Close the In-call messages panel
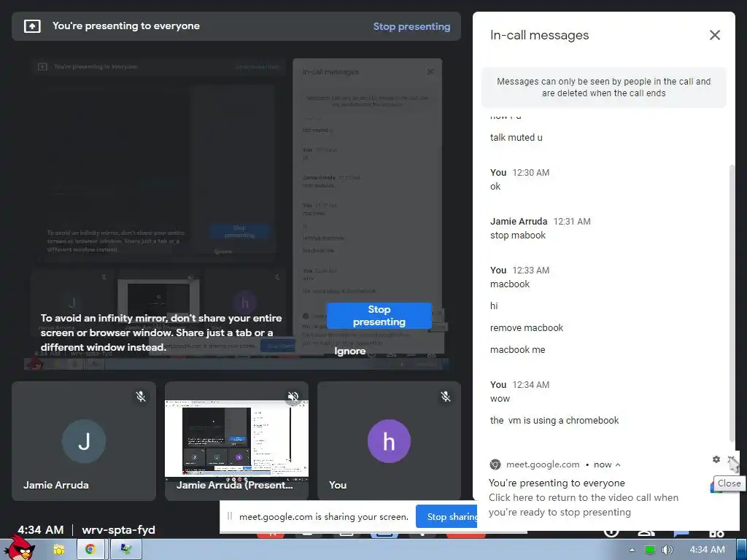747x560 pixels. 715,35
